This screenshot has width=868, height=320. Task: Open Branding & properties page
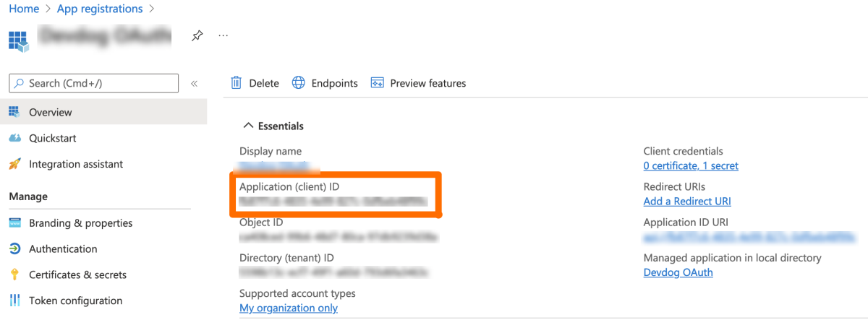[80, 222]
